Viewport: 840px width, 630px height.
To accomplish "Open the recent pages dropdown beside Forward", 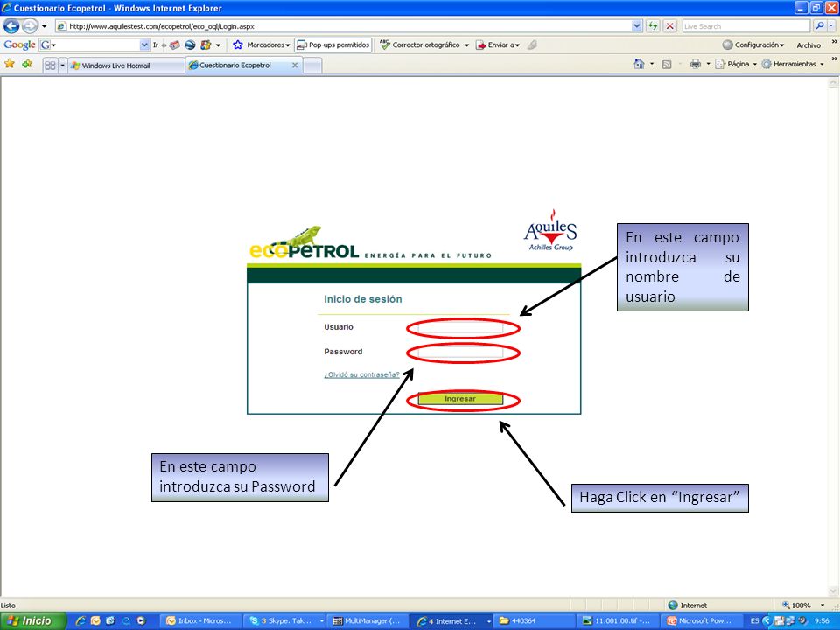I will click(x=44, y=26).
